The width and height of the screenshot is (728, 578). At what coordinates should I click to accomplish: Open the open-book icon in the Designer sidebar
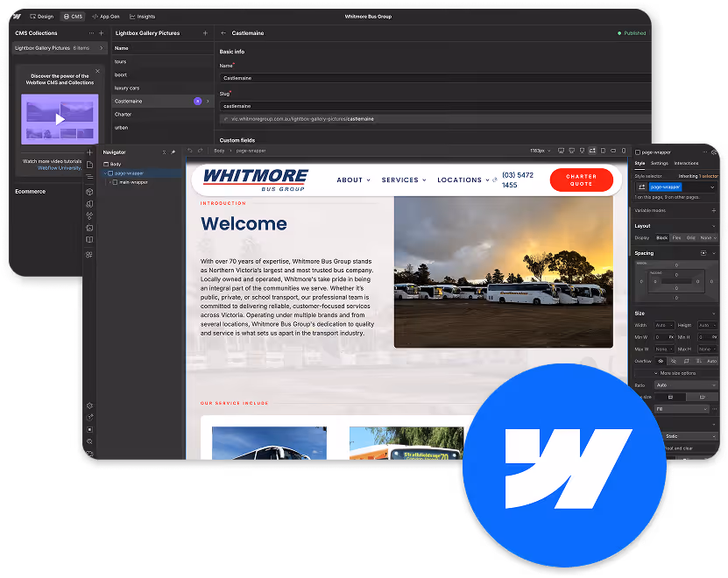[89, 240]
